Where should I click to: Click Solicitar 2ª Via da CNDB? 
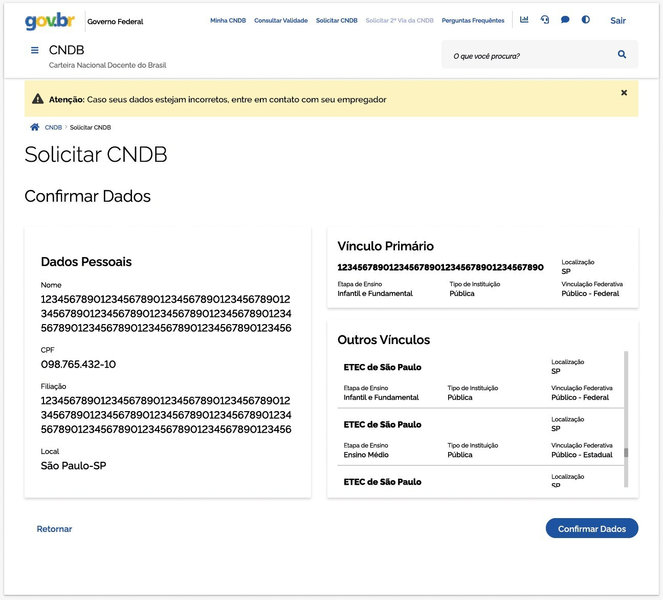pos(399,20)
